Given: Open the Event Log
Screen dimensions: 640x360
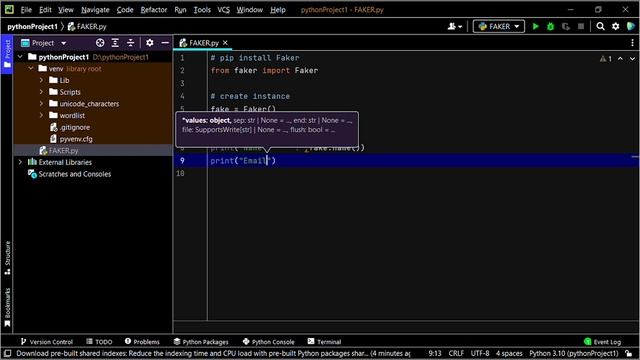Looking at the screenshot, I should click(602, 342).
